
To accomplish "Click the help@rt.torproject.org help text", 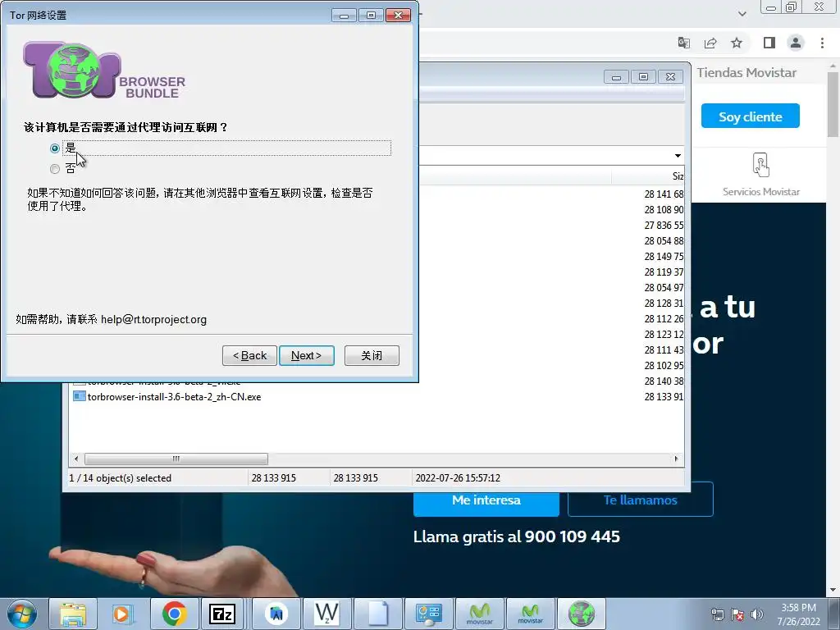I will [153, 320].
